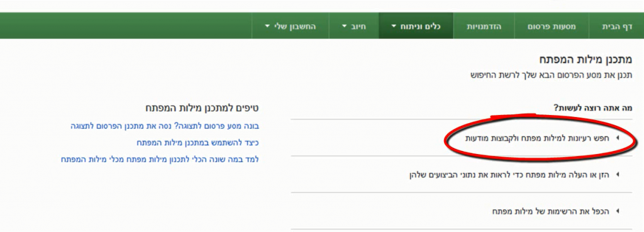Click the טיפים למתכנן מילות המפתח heading
The height and width of the screenshot is (232, 644).
coord(202,108)
